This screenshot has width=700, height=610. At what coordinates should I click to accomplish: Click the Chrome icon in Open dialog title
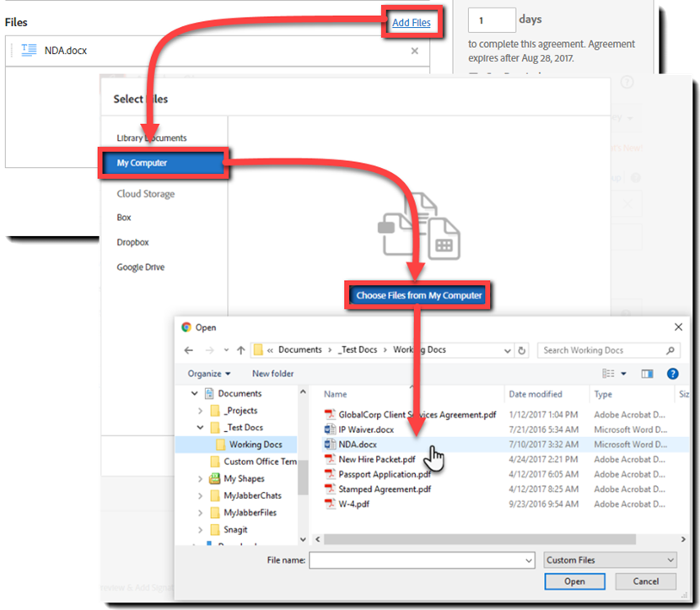186,327
